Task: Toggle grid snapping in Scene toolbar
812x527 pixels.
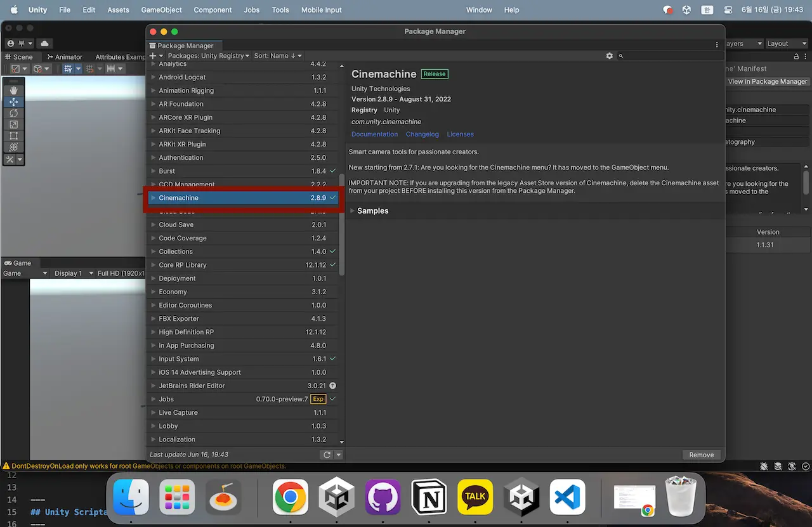Action: (x=89, y=68)
